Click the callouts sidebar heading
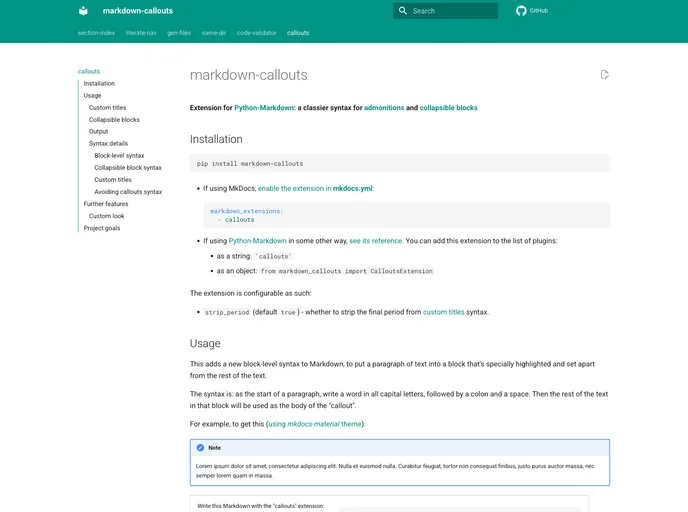 coord(89,71)
